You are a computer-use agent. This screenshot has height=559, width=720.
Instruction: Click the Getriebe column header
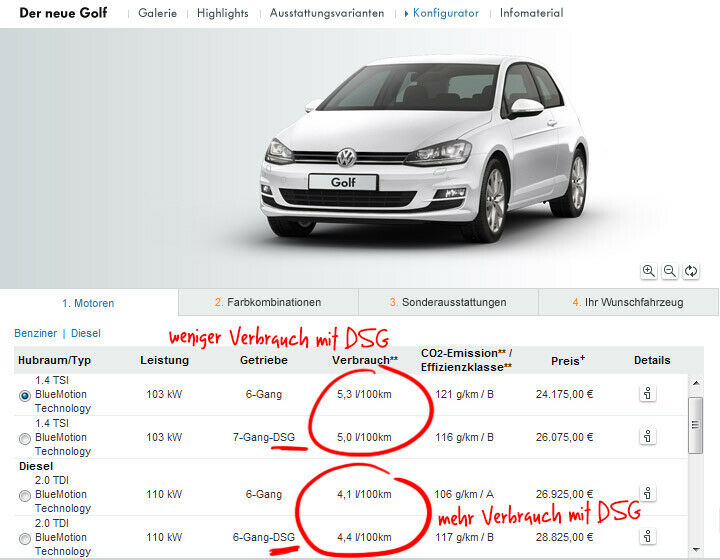pyautogui.click(x=264, y=360)
